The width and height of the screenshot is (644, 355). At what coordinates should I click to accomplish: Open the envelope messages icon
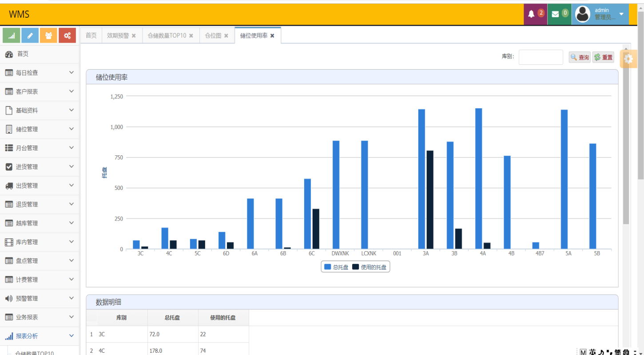(555, 14)
